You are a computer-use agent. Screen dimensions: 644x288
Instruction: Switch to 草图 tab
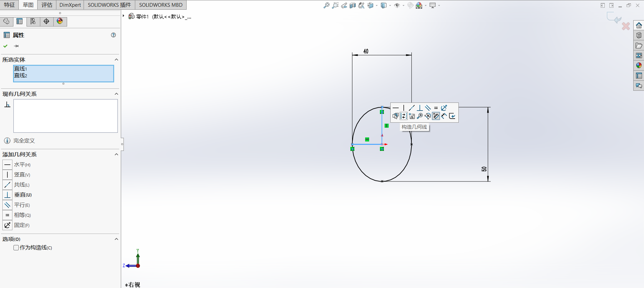28,5
